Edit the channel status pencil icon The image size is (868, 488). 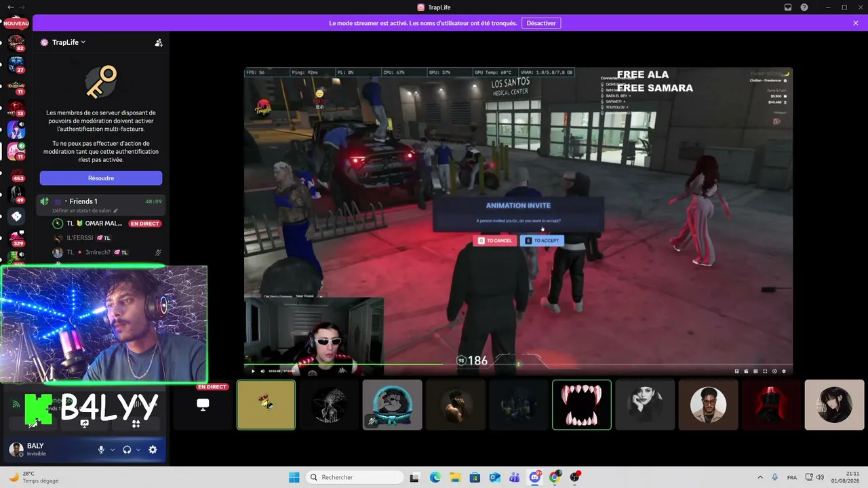(x=116, y=211)
